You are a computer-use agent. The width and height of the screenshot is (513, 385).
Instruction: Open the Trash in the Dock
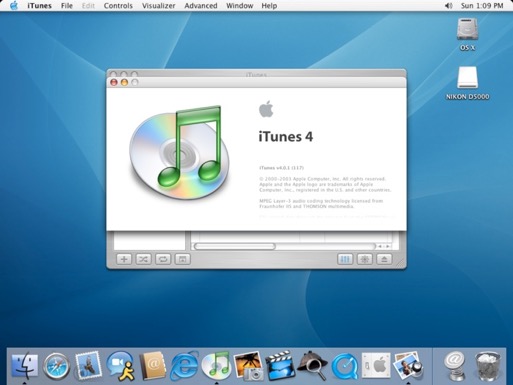coord(487,366)
